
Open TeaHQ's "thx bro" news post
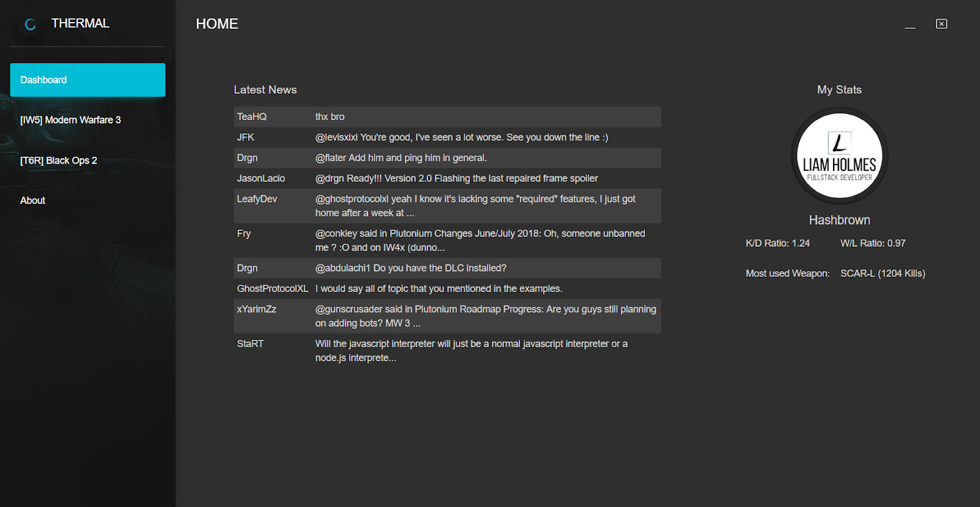[x=447, y=117]
